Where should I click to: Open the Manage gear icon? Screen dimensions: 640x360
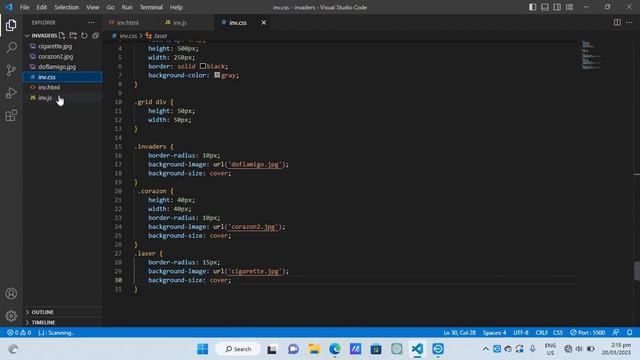tap(11, 316)
